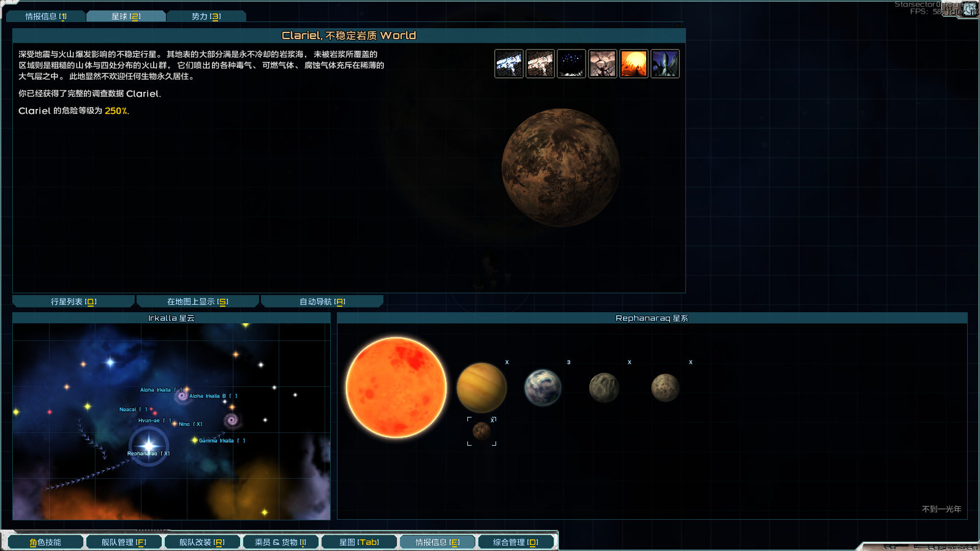Click the tectonic activity condition icon

[603, 64]
